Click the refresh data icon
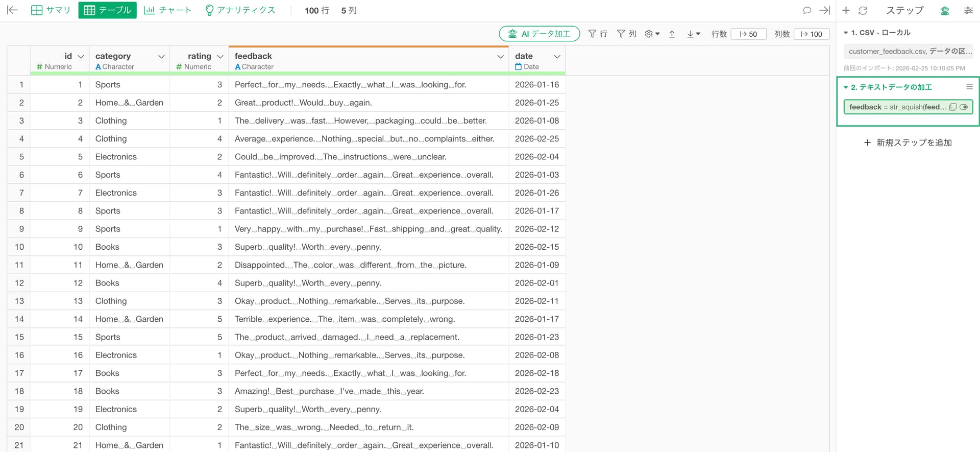This screenshot has width=980, height=452. [x=863, y=10]
